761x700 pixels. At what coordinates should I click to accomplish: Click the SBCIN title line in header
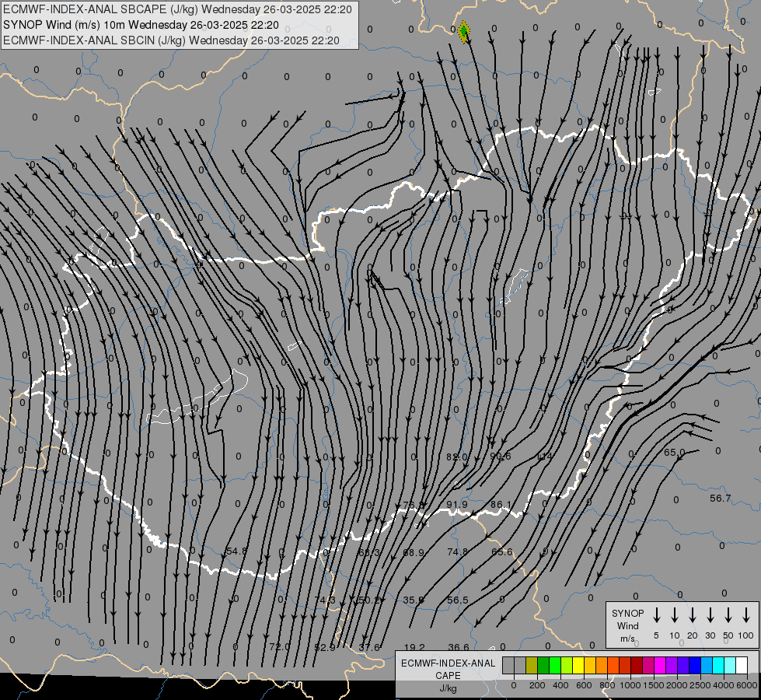pyautogui.click(x=171, y=40)
